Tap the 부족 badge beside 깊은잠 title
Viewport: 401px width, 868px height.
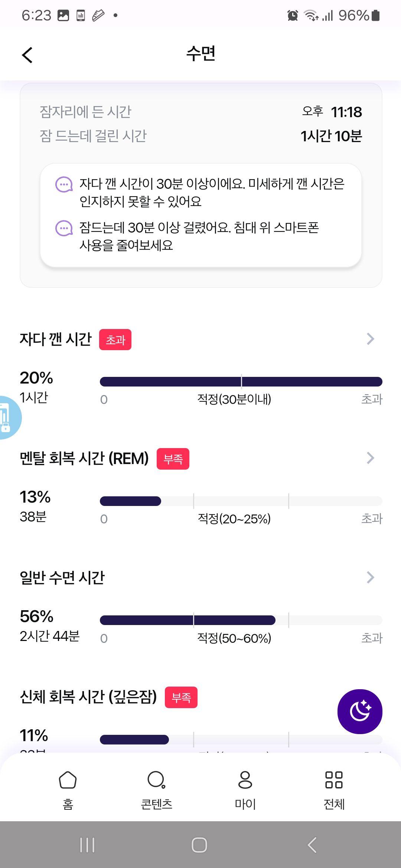tap(181, 697)
